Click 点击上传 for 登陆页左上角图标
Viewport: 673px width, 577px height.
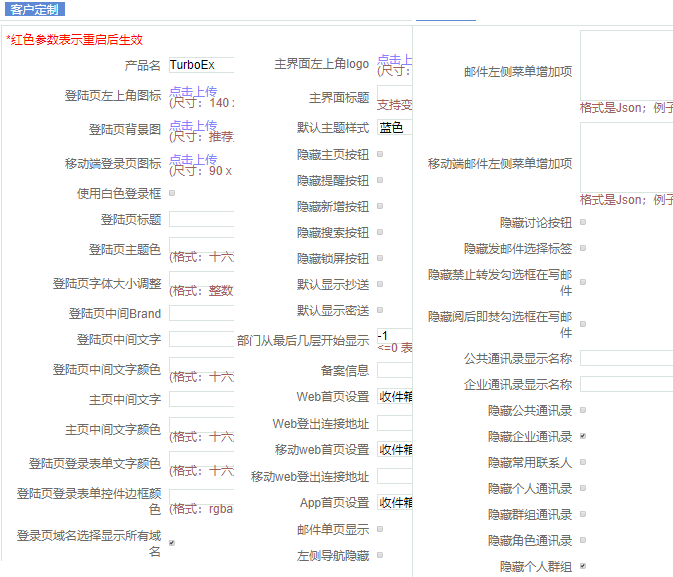coord(193,92)
